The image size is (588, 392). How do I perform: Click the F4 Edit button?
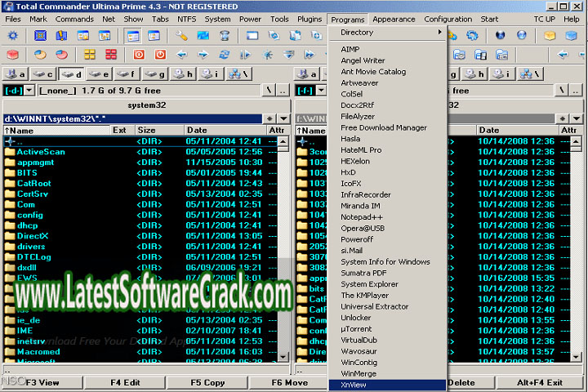[x=125, y=383]
